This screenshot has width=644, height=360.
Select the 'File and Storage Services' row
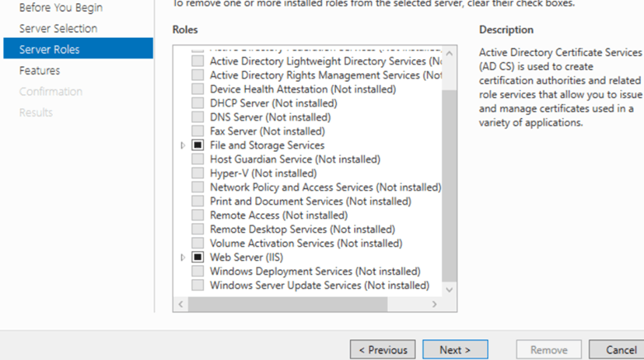click(x=267, y=145)
